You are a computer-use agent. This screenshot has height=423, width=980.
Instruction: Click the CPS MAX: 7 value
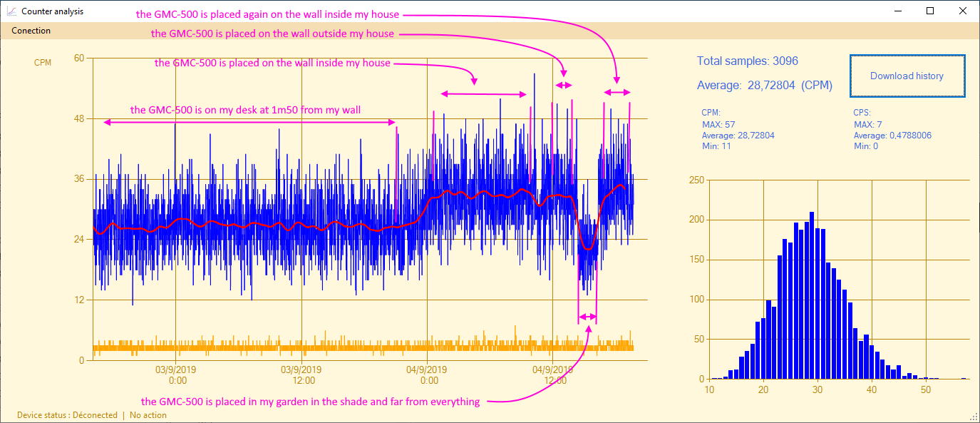pos(867,124)
